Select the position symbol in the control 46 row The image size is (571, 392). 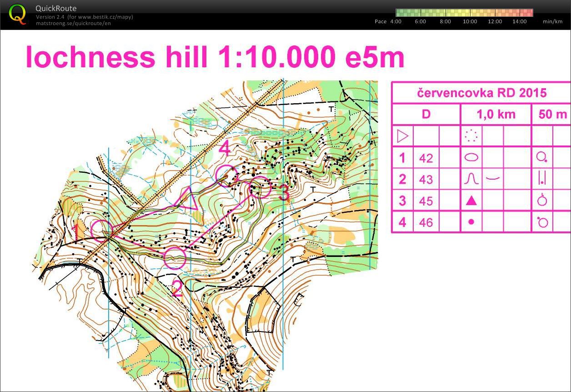[542, 222]
